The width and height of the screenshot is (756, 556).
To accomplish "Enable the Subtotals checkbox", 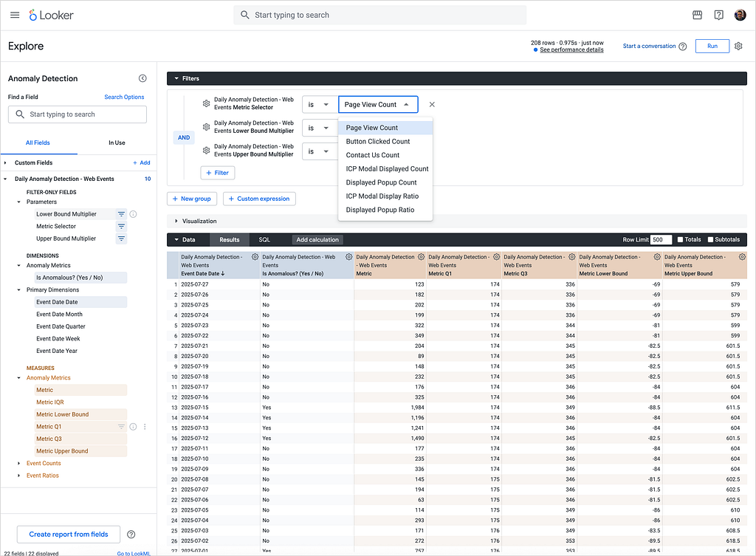I will 710,240.
